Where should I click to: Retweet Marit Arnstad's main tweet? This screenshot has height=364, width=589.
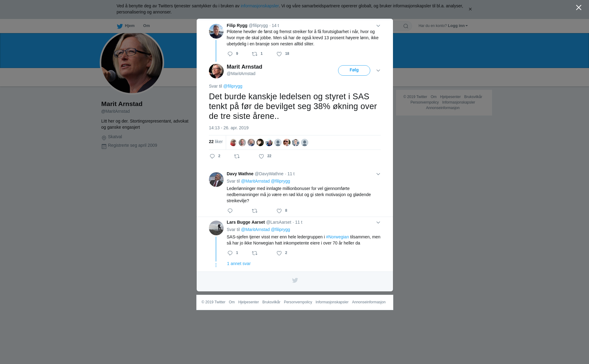237,156
